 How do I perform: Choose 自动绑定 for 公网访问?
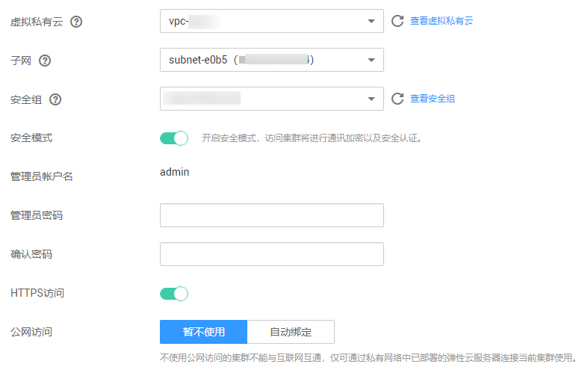(291, 332)
